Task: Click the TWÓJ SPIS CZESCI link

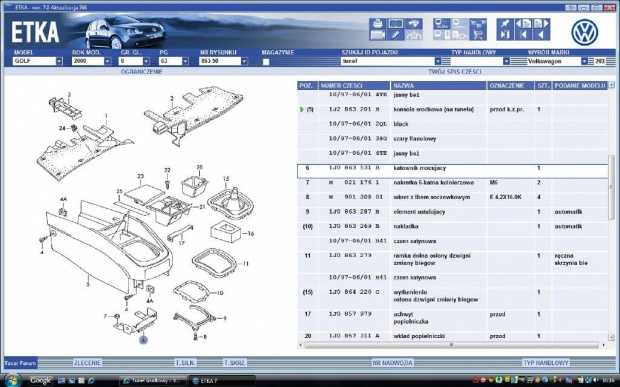Action: pos(455,72)
